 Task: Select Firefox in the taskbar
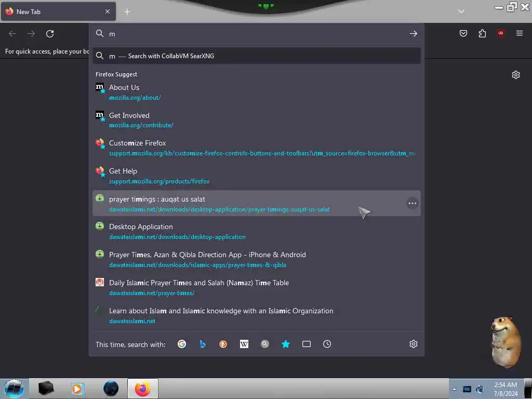click(x=143, y=389)
